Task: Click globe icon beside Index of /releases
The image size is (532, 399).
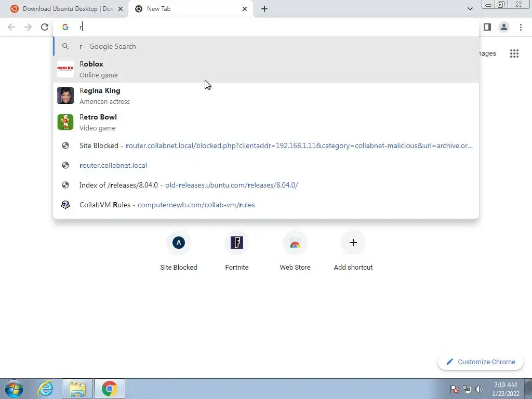Action: pos(65,185)
